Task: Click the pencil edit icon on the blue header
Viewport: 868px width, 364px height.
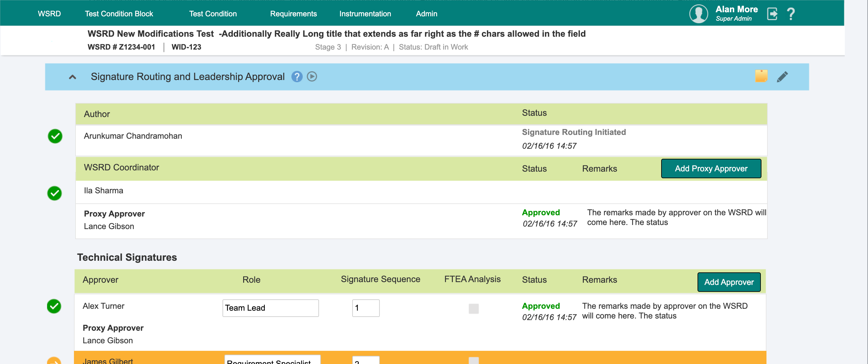Action: point(783,77)
